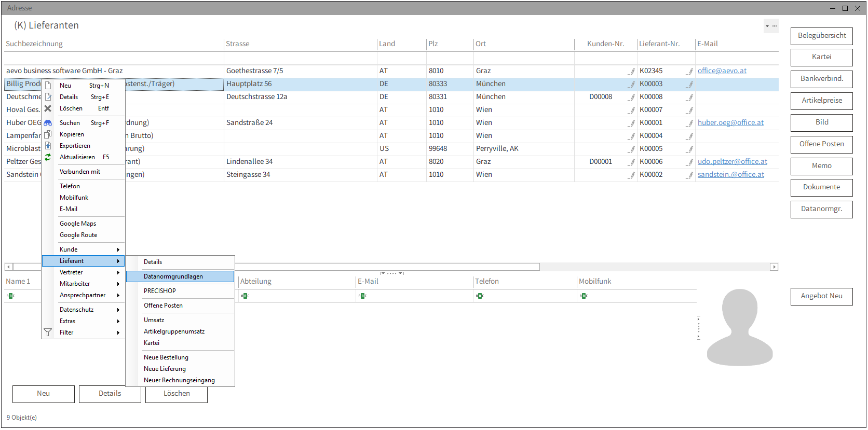Choose Neue Lieferung in the submenu
868x430 pixels.
pyautogui.click(x=180, y=369)
